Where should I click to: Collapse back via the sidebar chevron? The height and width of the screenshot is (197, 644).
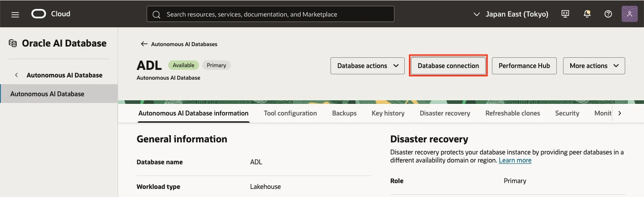tap(17, 75)
